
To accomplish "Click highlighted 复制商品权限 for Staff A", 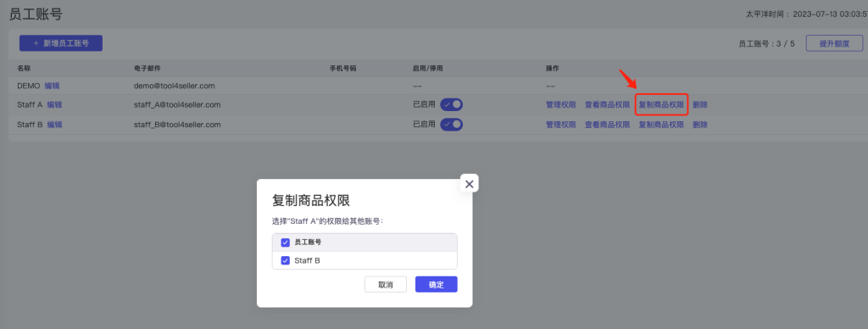I will (x=661, y=104).
